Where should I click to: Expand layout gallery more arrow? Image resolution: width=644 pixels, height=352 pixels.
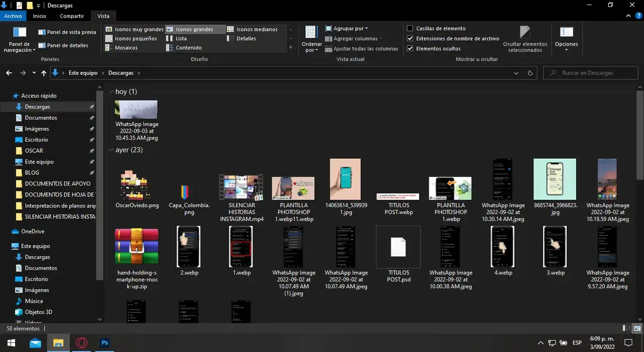[x=290, y=47]
